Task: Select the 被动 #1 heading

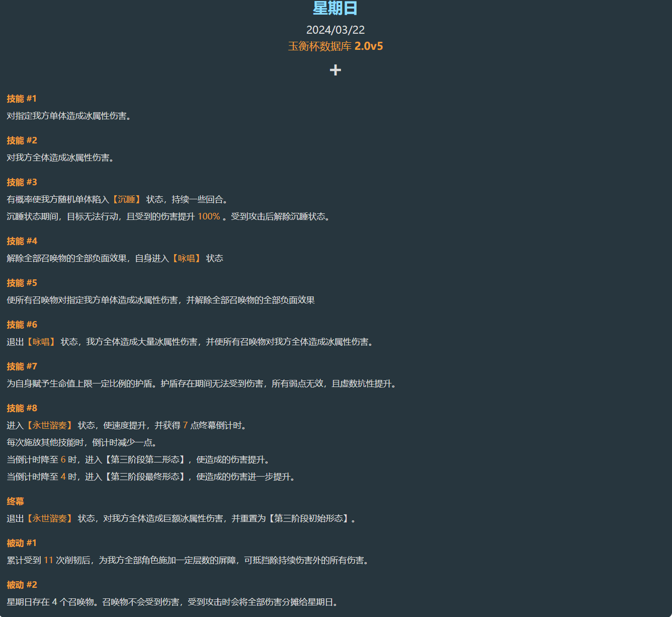Action: (x=22, y=543)
